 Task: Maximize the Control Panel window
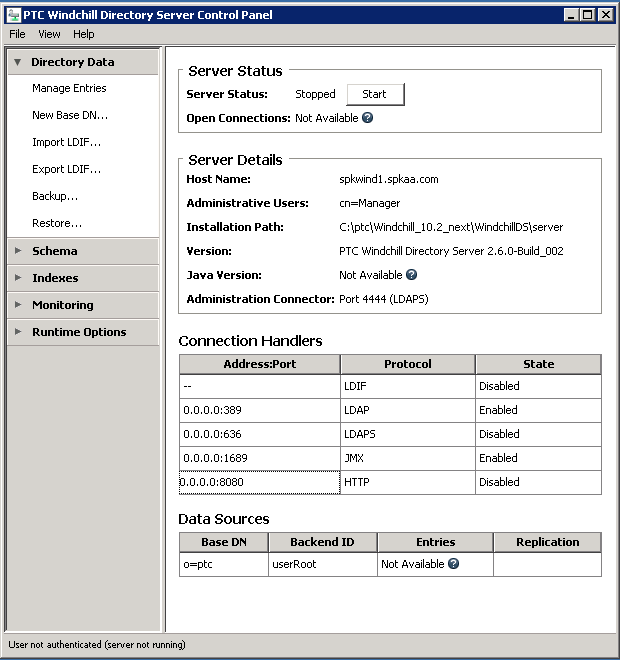588,15
